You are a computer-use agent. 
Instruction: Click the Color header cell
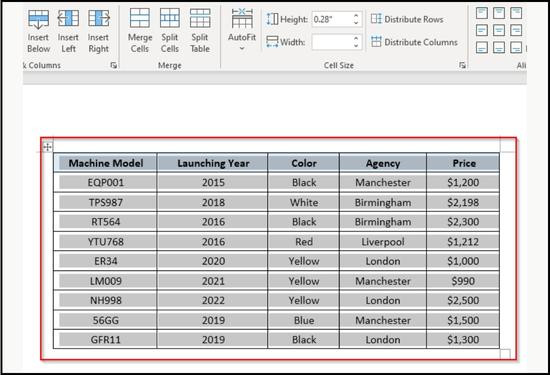(304, 163)
